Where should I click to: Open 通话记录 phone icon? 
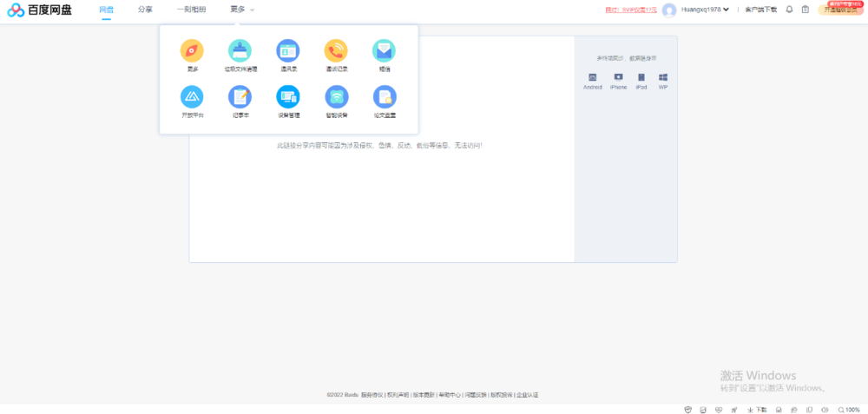coord(336,50)
